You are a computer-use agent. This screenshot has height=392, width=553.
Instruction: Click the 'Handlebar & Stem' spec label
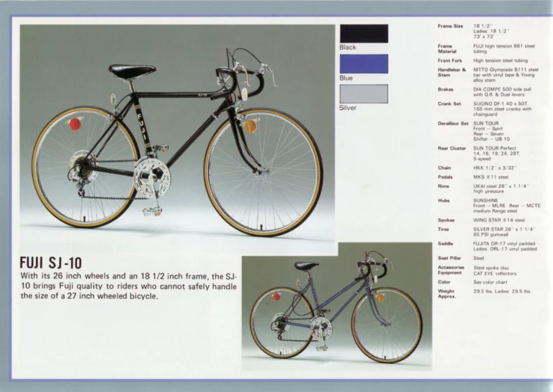point(451,72)
